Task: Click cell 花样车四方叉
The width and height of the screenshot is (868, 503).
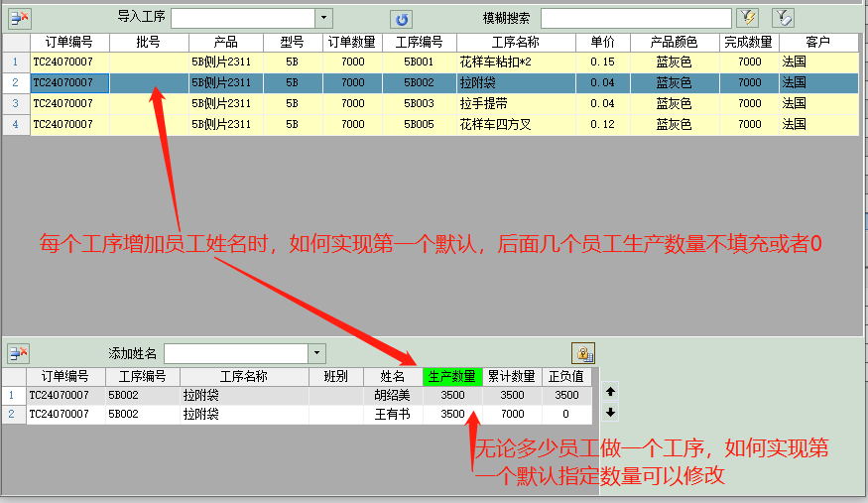Action: 516,124
